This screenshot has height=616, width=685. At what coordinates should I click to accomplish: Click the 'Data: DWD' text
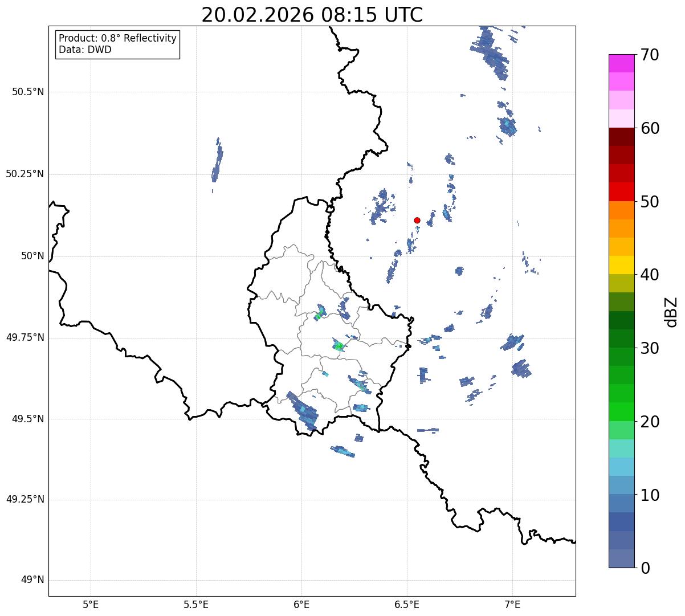85,50
